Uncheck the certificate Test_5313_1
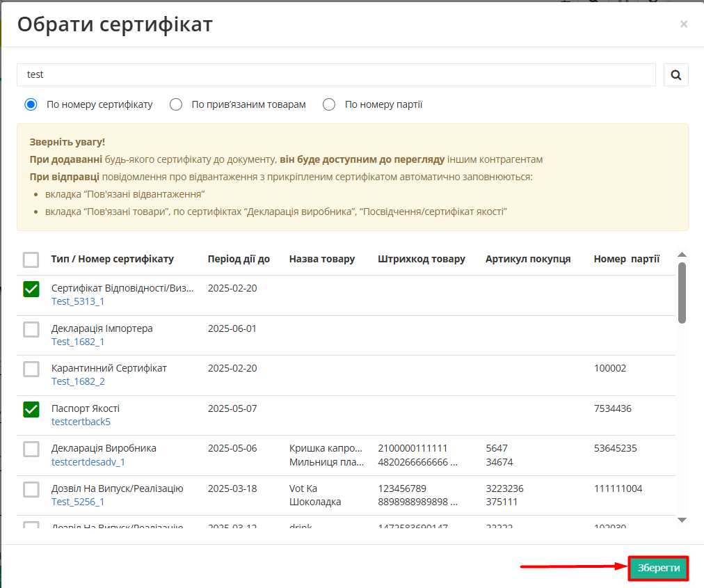 [x=31, y=289]
